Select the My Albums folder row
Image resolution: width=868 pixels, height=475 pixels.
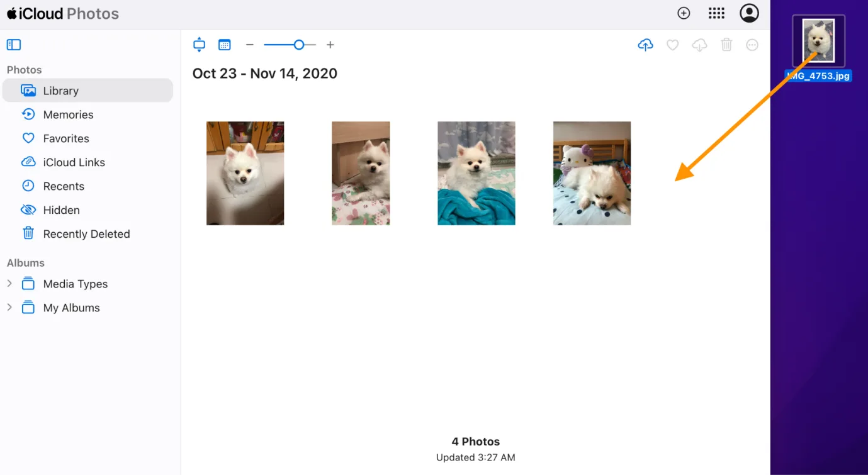[87, 308]
